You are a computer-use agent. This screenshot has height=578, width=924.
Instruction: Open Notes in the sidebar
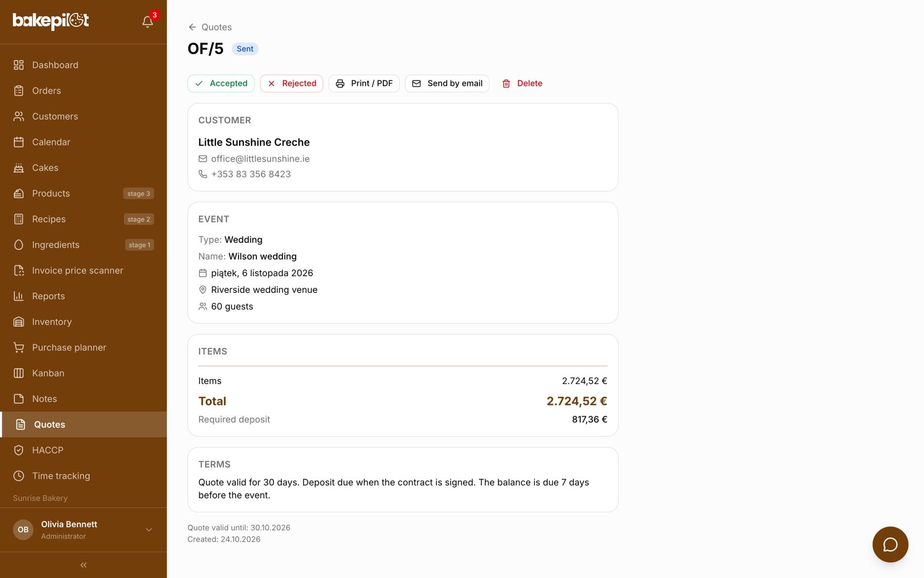(x=83, y=399)
